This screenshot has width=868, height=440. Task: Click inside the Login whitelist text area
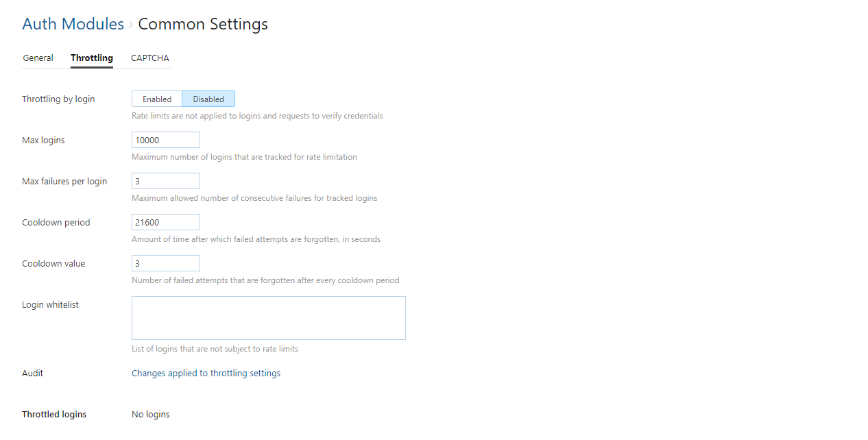[268, 318]
